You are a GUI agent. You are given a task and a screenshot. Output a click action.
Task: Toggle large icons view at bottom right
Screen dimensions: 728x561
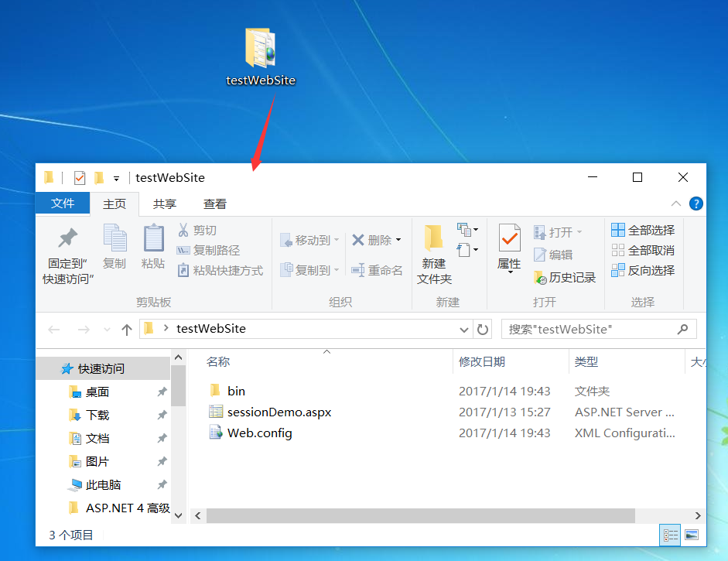(x=691, y=535)
